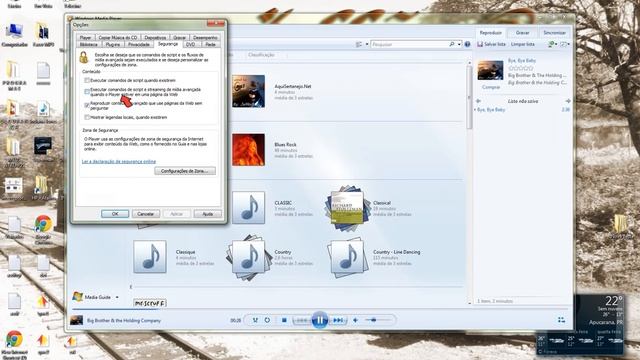Switch to the Player tab
640x360 pixels.
(x=85, y=38)
